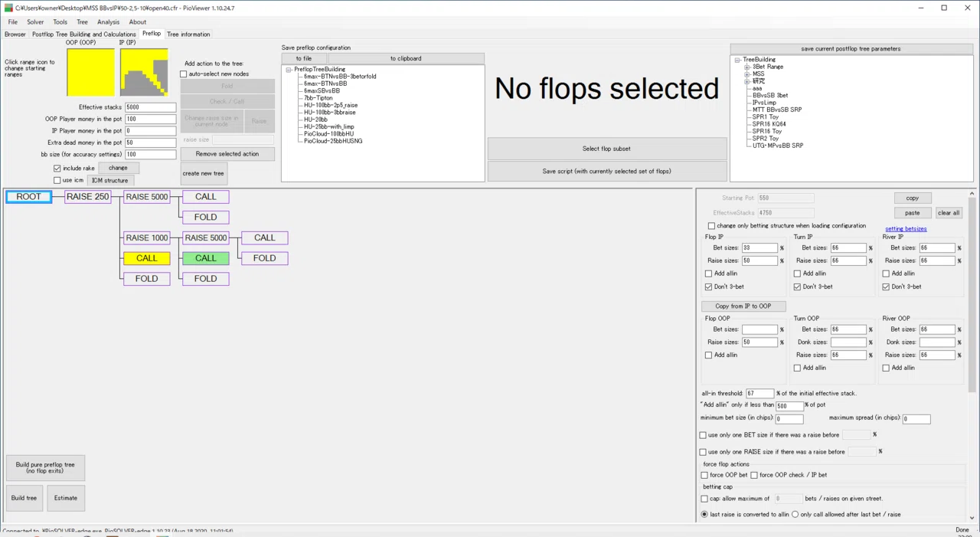The width and height of the screenshot is (980, 537).
Task: Switch to Postflop Tree Building and Calculations tab
Action: click(x=84, y=34)
